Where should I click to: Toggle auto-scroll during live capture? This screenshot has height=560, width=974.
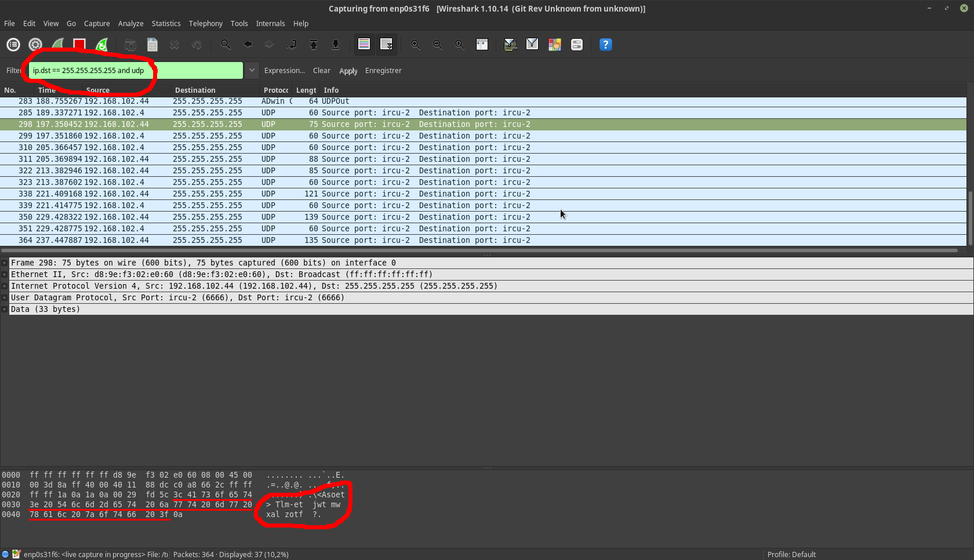386,45
